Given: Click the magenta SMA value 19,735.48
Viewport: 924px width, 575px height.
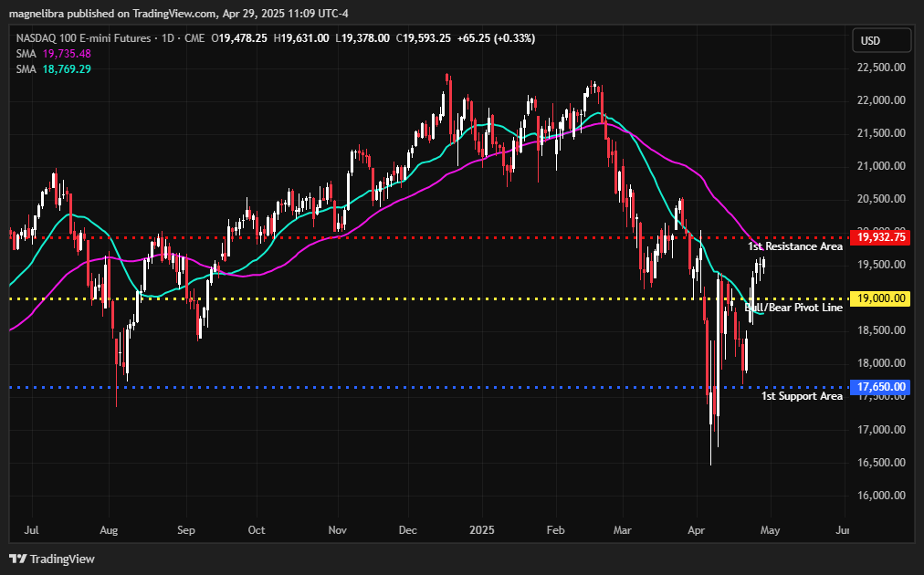Looking at the screenshot, I should click(x=67, y=54).
